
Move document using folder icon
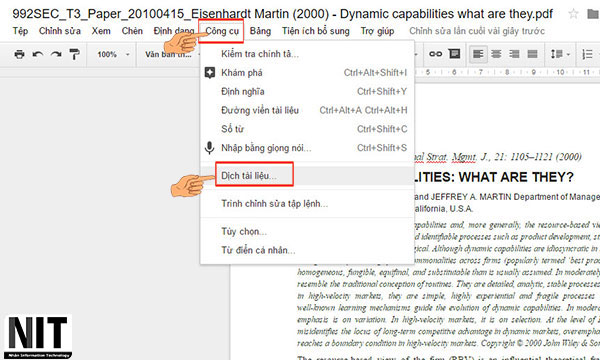pyautogui.click(x=593, y=14)
